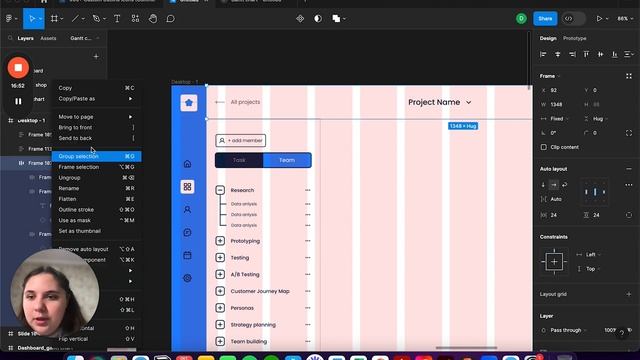Click the Share button
This screenshot has height=360, width=640.
[x=545, y=19]
